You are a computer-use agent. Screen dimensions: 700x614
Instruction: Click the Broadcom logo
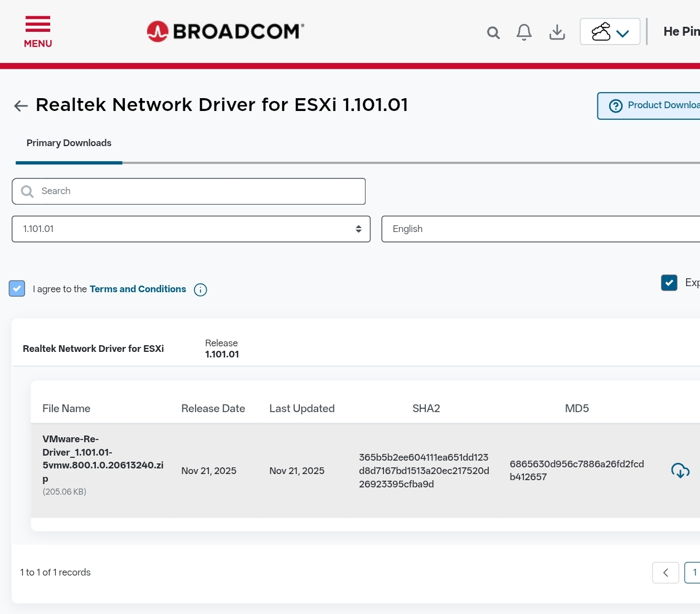click(x=225, y=31)
